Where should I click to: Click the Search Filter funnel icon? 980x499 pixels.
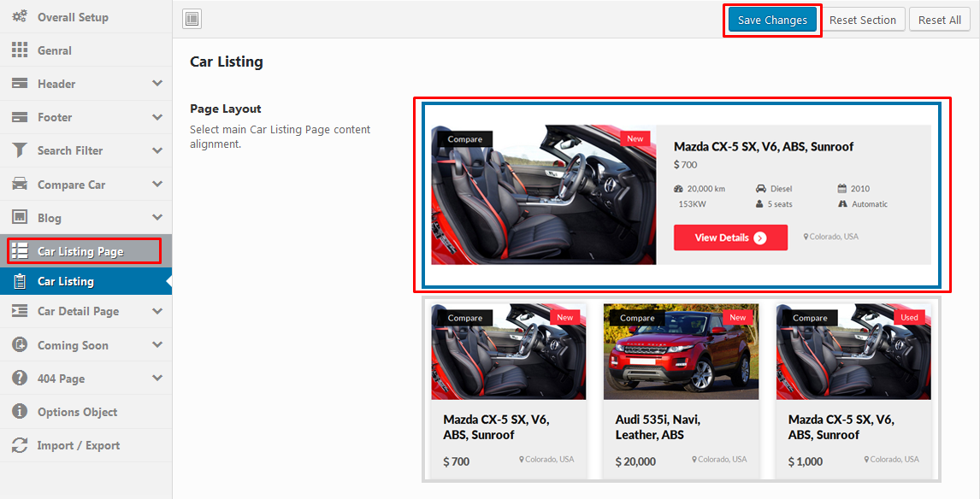(20, 150)
